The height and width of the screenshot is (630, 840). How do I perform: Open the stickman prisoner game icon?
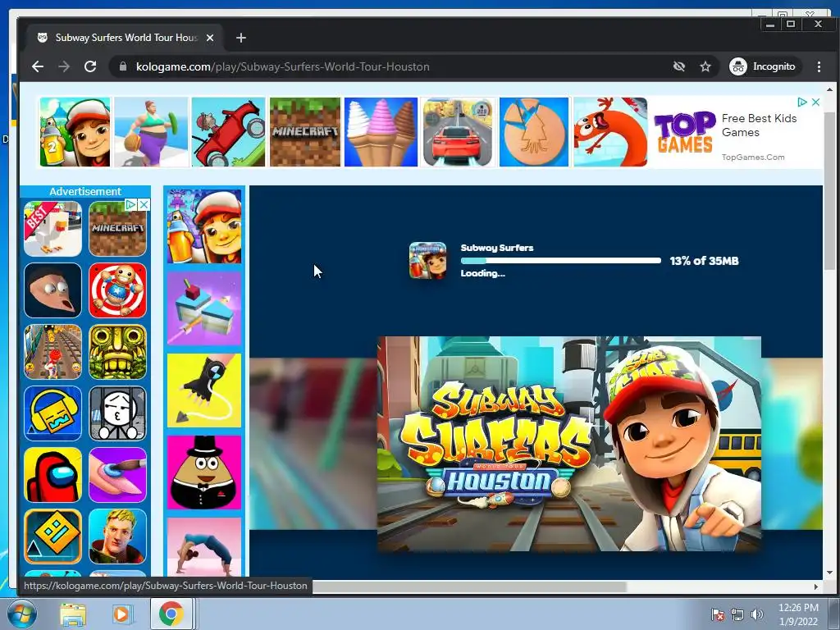(x=117, y=413)
